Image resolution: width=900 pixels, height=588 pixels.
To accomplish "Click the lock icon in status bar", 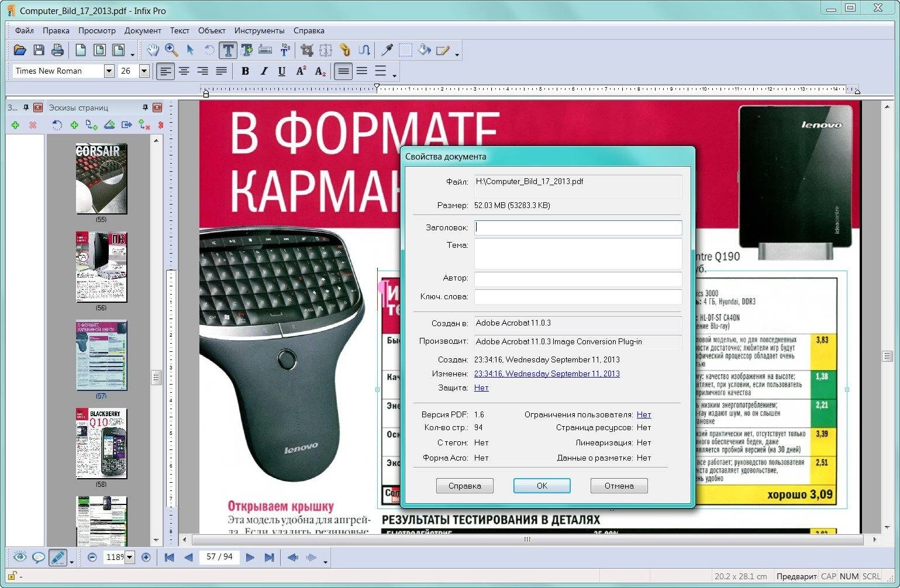I will click(12, 576).
